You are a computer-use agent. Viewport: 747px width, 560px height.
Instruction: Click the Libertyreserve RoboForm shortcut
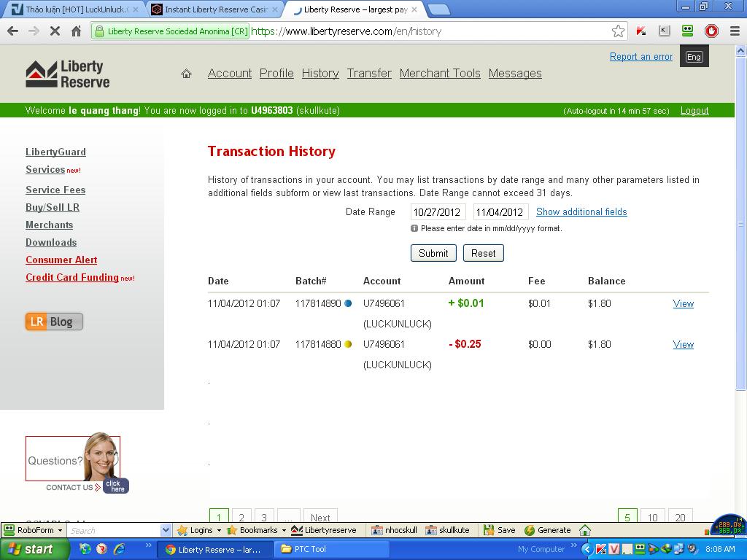pos(323,530)
